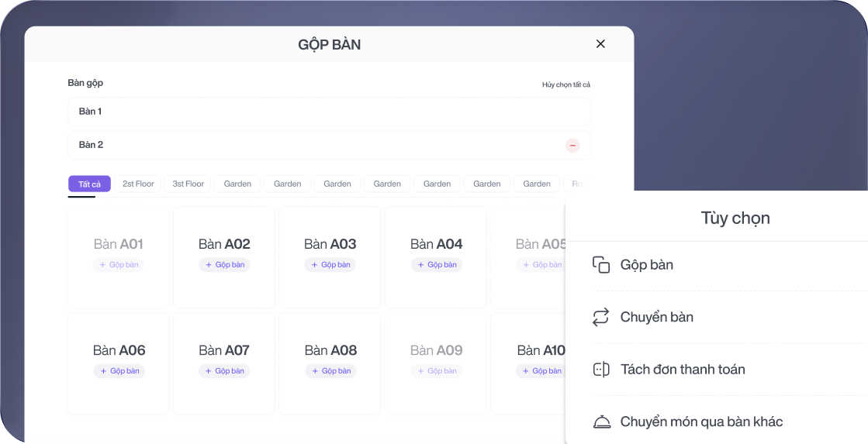868x444 pixels.
Task: Click the Tách đơn thanh toán split icon
Action: point(601,370)
